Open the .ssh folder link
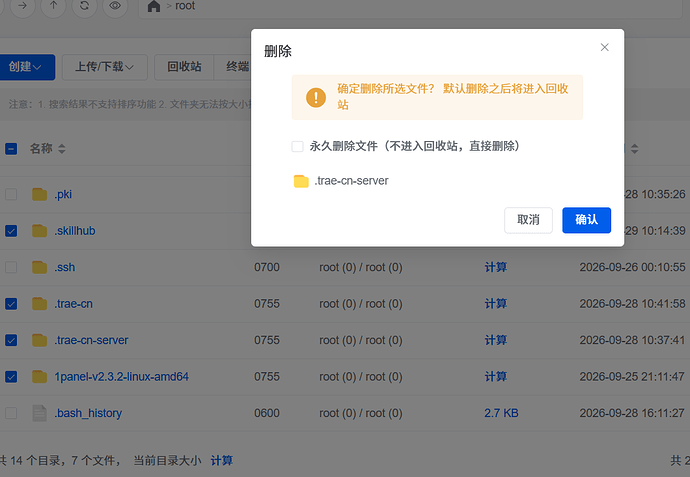This screenshot has width=690, height=477. tap(65, 268)
